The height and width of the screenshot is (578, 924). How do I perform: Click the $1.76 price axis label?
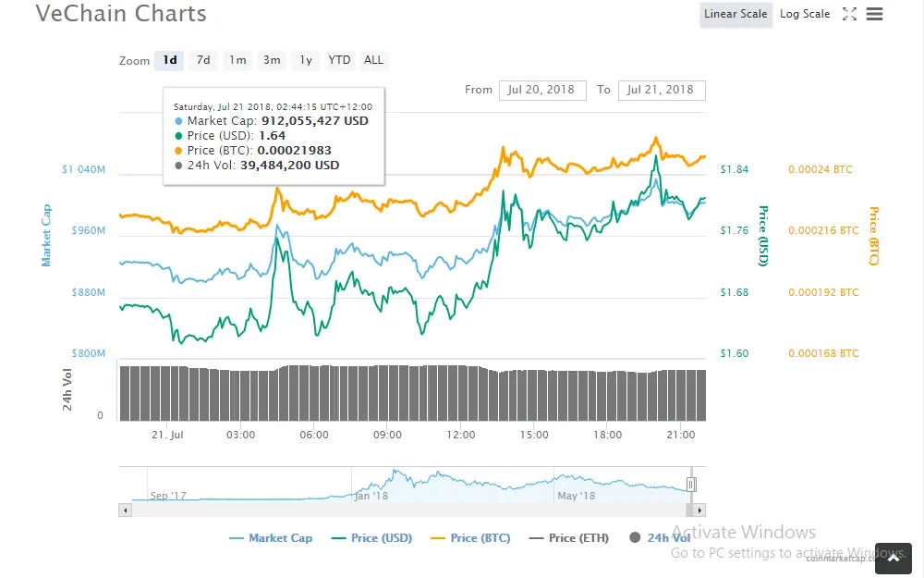click(x=735, y=230)
